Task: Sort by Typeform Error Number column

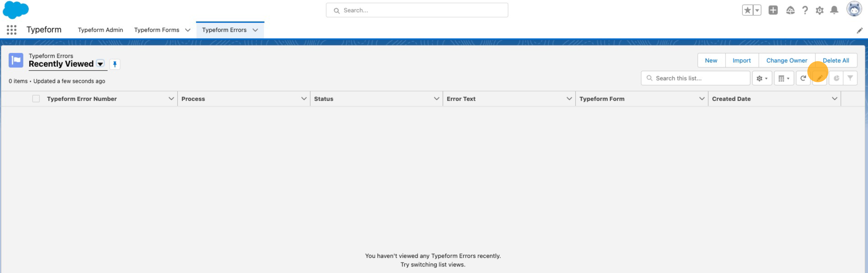Action: click(x=82, y=99)
